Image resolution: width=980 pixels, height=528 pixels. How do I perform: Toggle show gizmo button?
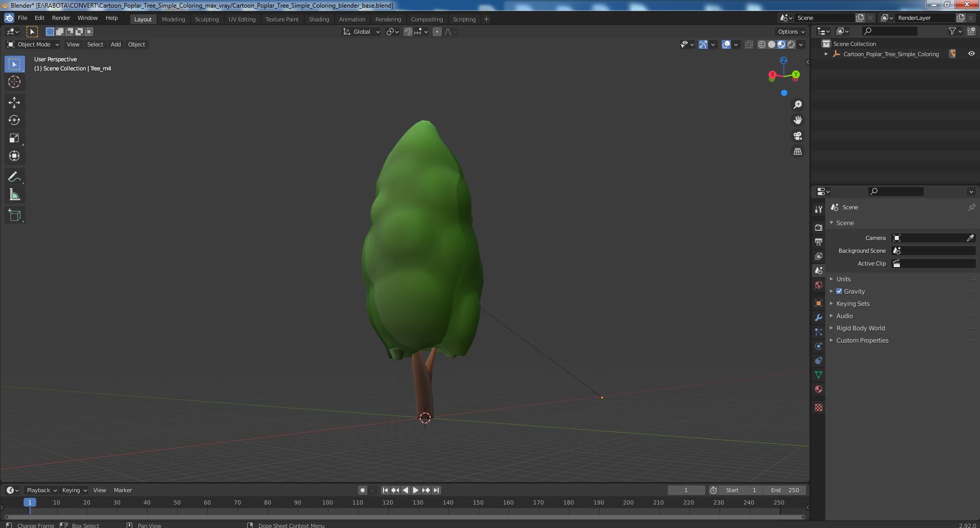703,44
